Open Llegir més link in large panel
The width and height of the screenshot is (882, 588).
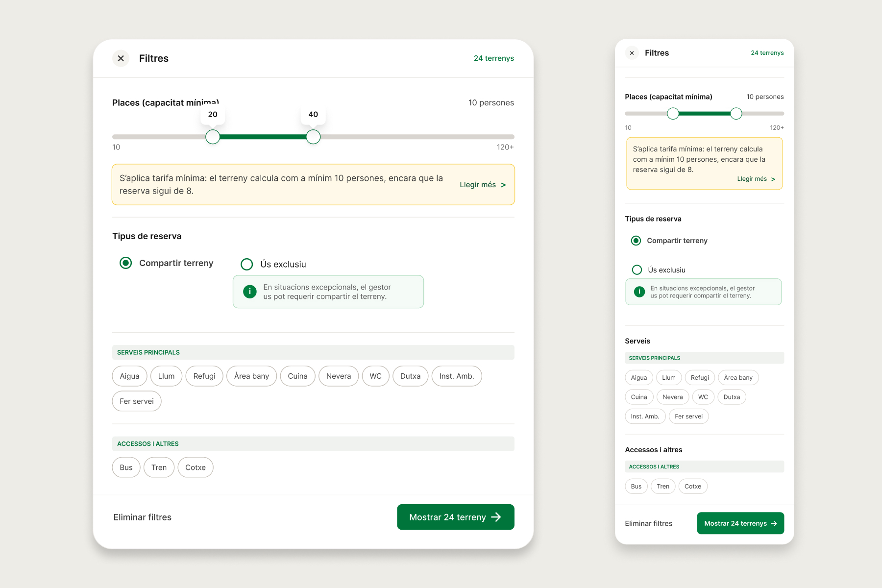(483, 185)
